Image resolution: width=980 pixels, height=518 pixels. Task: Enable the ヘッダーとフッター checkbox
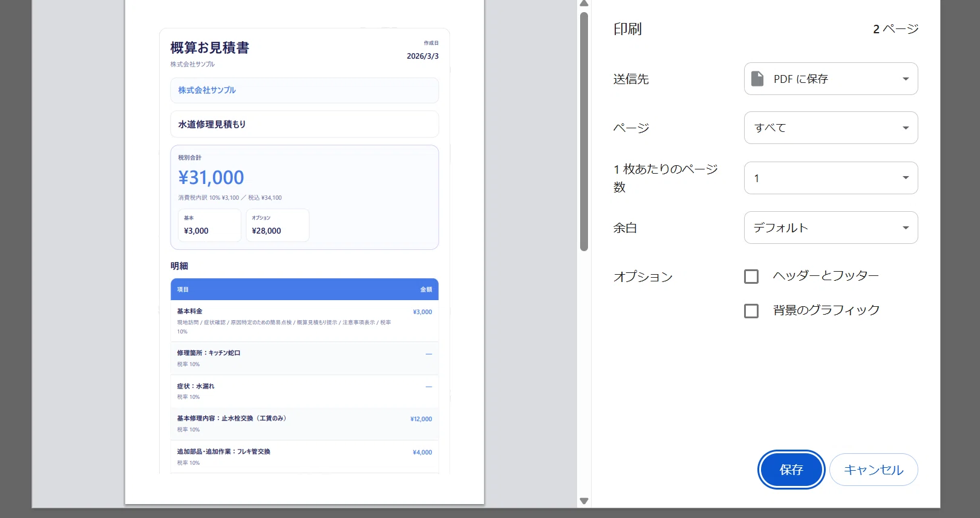751,277
